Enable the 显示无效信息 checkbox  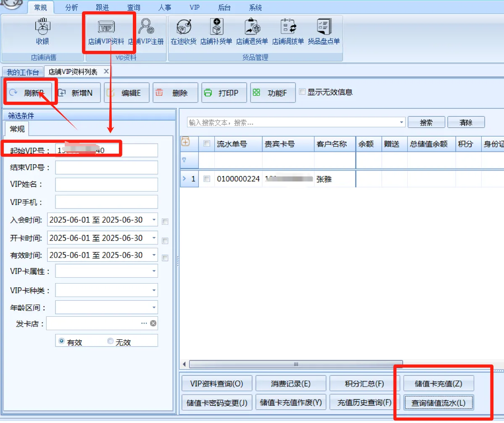[302, 92]
